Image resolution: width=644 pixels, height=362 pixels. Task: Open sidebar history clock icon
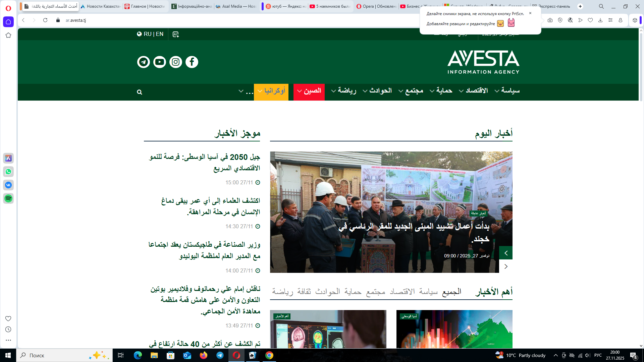click(x=8, y=329)
